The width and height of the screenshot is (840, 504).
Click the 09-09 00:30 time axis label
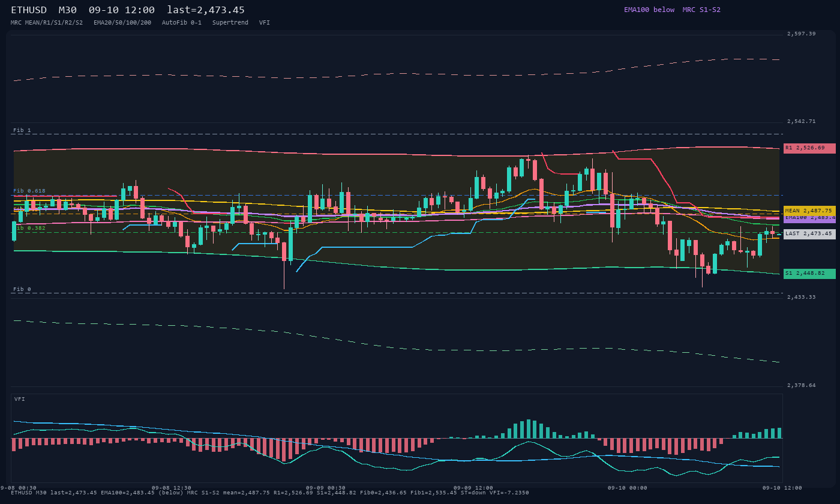coord(326,488)
